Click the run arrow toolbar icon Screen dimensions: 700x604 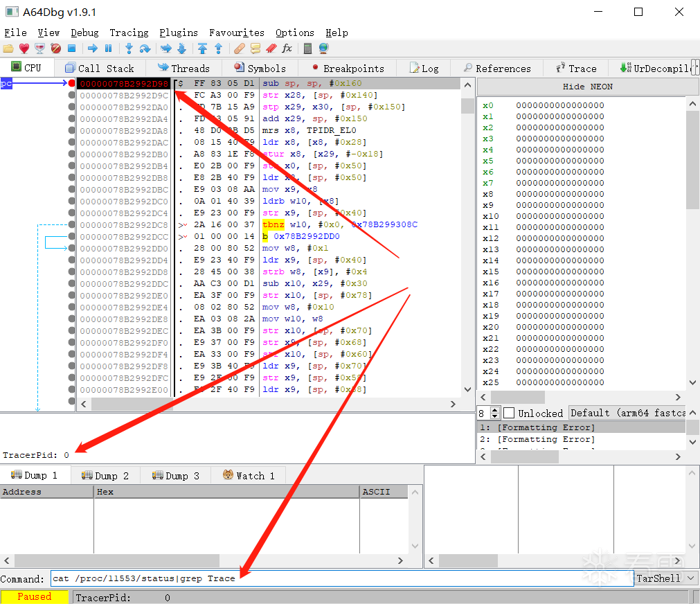pyautogui.click(x=92, y=48)
